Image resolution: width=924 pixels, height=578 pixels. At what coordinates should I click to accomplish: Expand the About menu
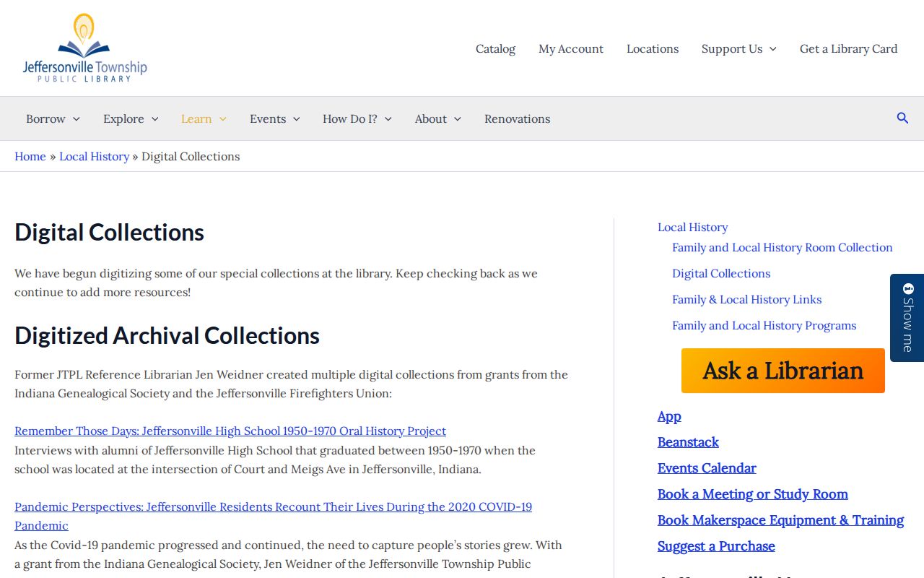point(438,119)
